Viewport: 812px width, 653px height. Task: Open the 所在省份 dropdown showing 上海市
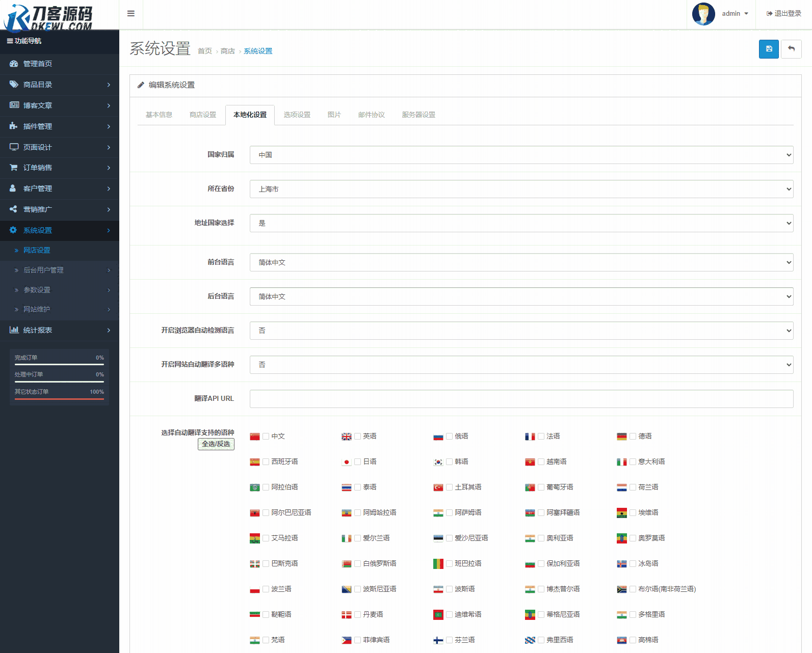tap(521, 189)
